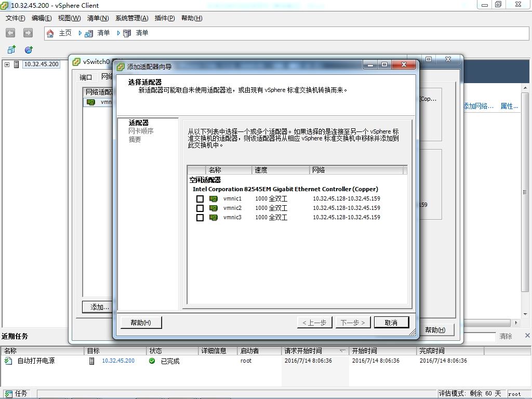Click the host icon in task target column
Viewport: 532px width, 399px height.
(91, 361)
